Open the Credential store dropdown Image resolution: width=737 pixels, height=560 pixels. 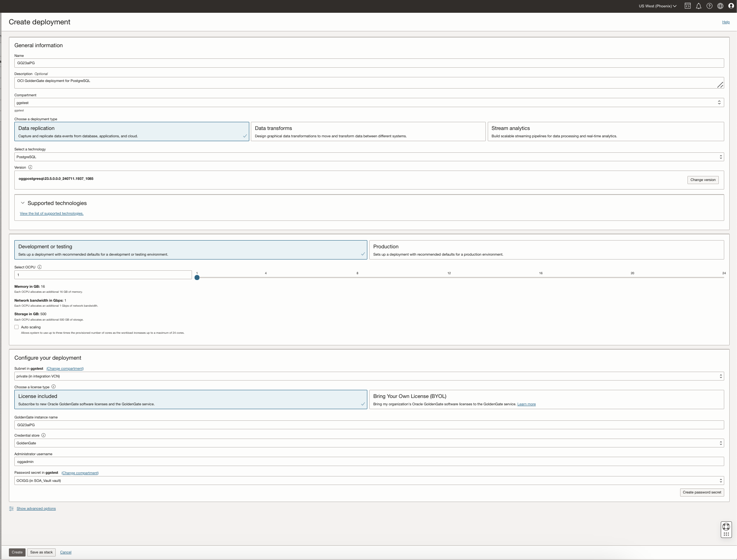point(369,443)
